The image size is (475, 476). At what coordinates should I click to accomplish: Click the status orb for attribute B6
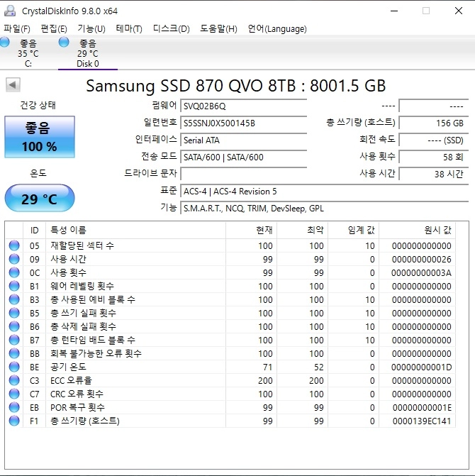(14, 326)
